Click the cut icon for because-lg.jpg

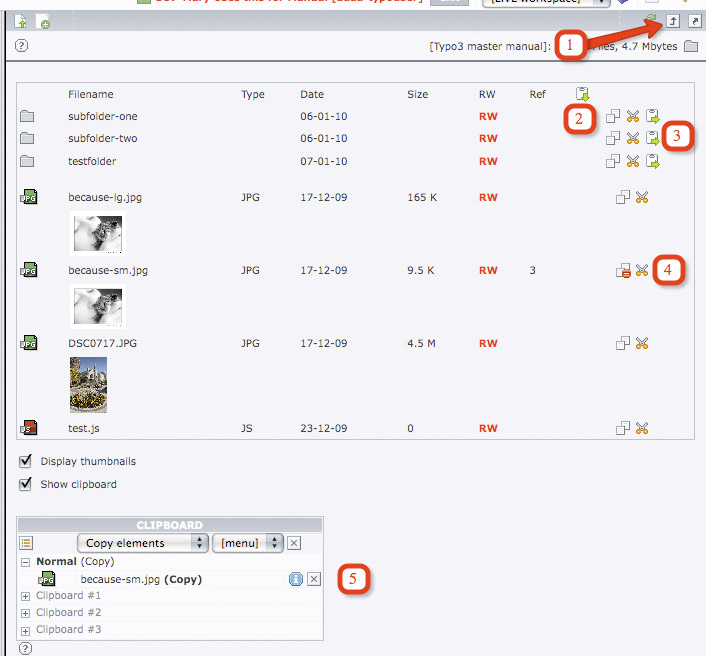pyautogui.click(x=642, y=198)
